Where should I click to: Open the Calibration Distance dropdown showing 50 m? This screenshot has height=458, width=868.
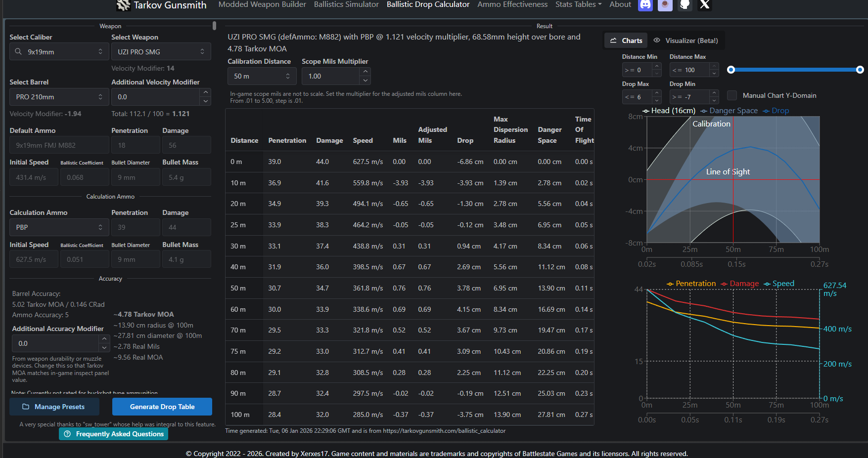(x=262, y=76)
